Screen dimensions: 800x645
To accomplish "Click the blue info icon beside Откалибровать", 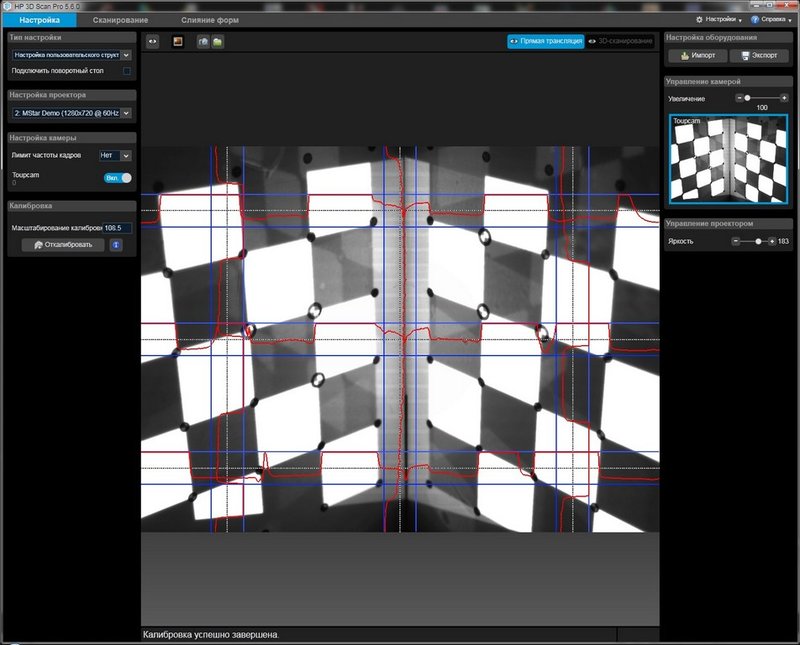I will [x=116, y=244].
